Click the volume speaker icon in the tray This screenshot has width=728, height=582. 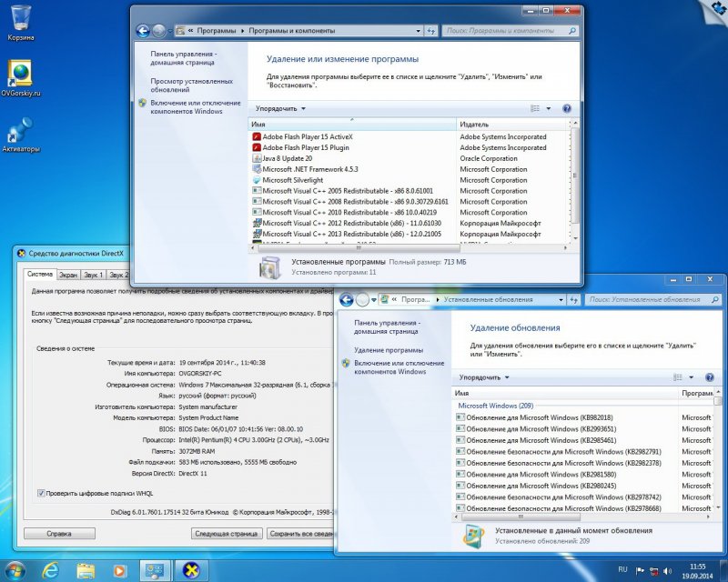(x=668, y=571)
